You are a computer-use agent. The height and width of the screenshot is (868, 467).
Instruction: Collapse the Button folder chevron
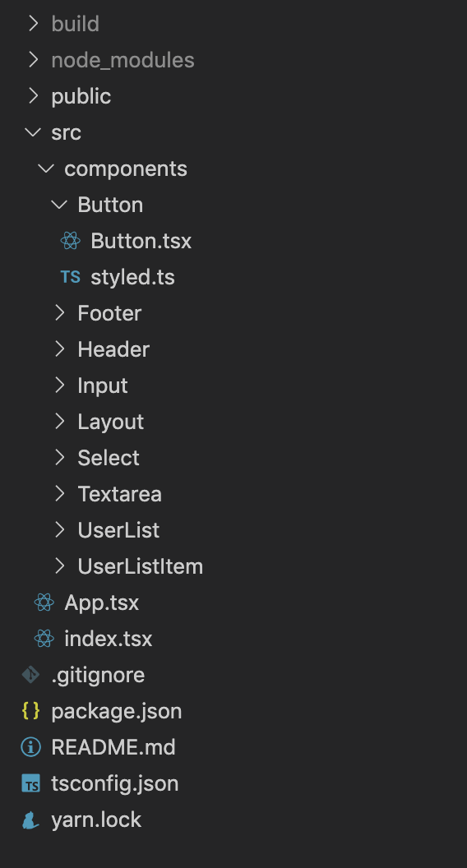point(59,205)
